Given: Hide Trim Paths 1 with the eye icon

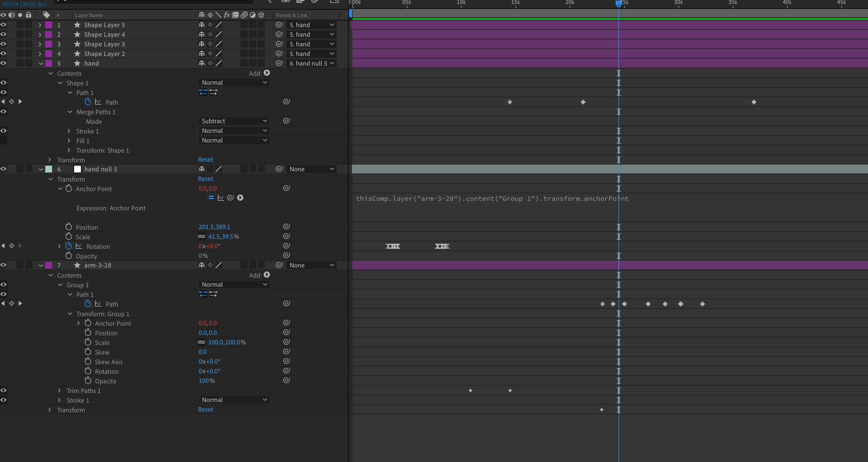Looking at the screenshot, I should (3, 391).
